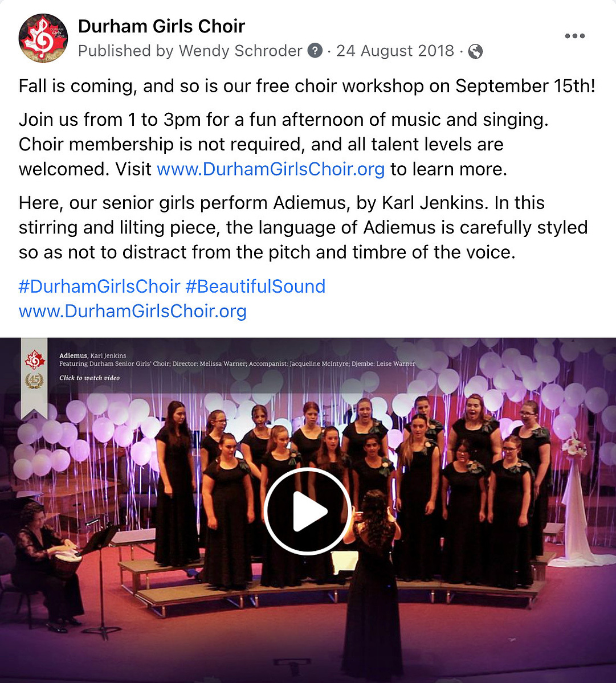Click the paragraph about senior girls performing Adiemus

click(x=303, y=227)
